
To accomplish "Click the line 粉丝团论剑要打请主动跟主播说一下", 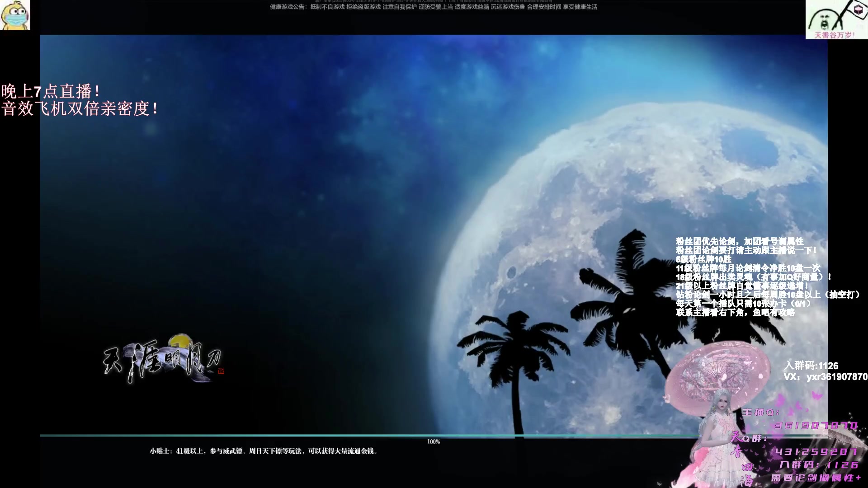I will [x=747, y=250].
